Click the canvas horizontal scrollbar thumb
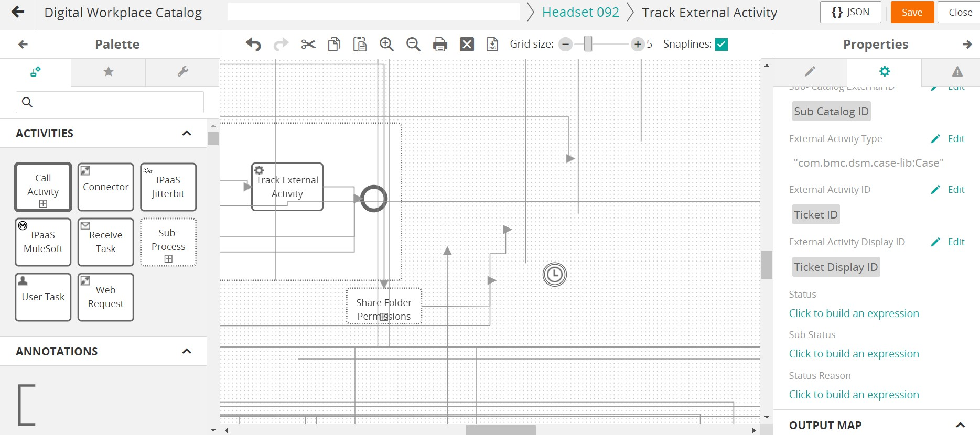 coord(501,430)
